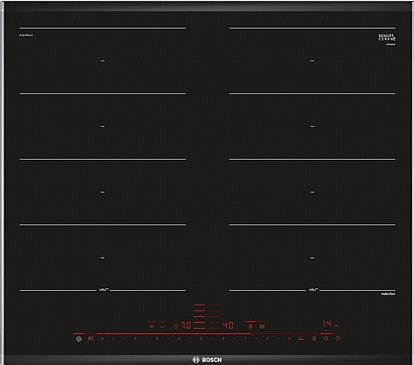Screen dimensions: 414x365
Task: Tap the red symbol beside power button
Action: [x=90, y=339]
